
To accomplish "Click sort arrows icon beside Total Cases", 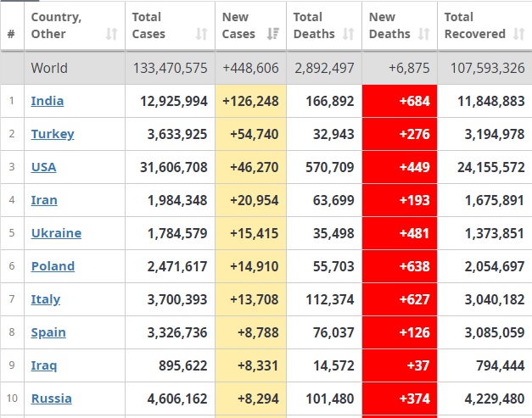I will click(x=201, y=35).
